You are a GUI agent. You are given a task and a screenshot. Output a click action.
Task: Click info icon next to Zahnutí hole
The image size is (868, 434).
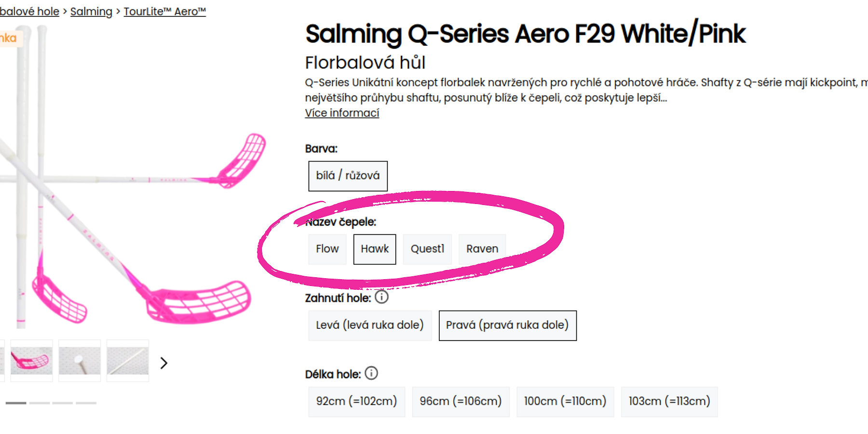click(381, 297)
